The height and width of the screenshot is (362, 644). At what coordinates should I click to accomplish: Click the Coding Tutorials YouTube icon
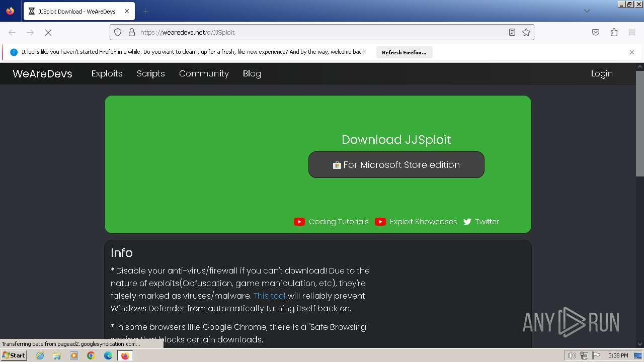pos(299,222)
